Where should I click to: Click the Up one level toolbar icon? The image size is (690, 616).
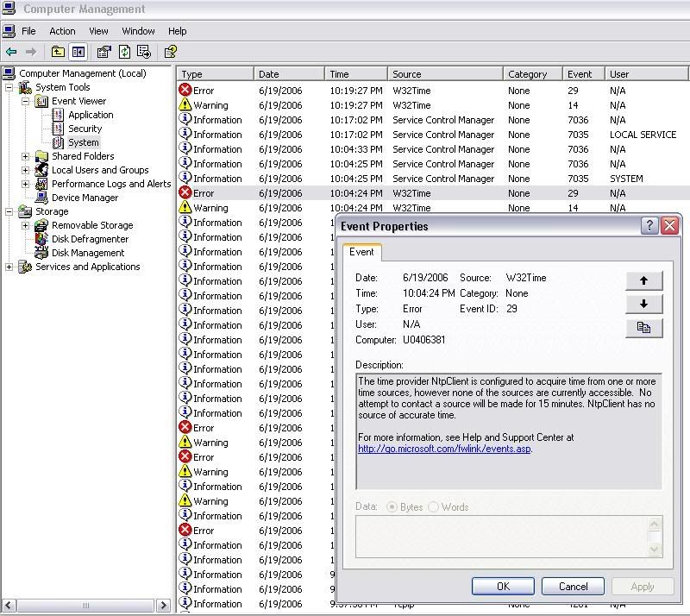coord(58,52)
